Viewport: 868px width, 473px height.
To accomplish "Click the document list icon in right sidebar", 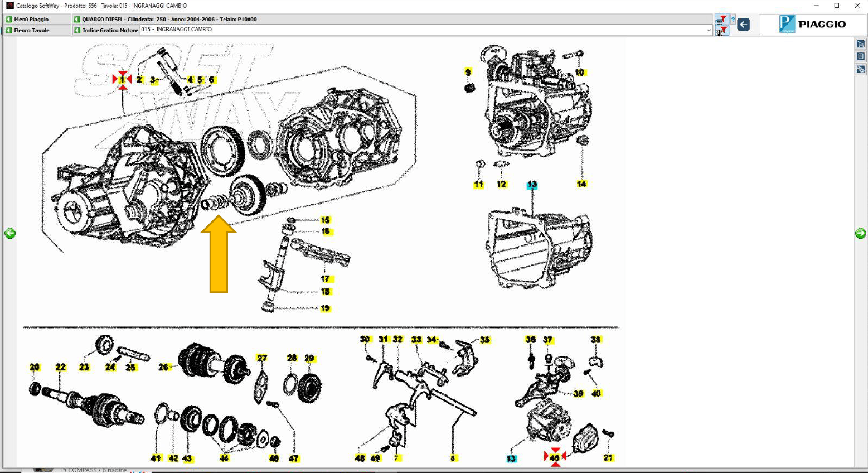I will (x=861, y=56).
